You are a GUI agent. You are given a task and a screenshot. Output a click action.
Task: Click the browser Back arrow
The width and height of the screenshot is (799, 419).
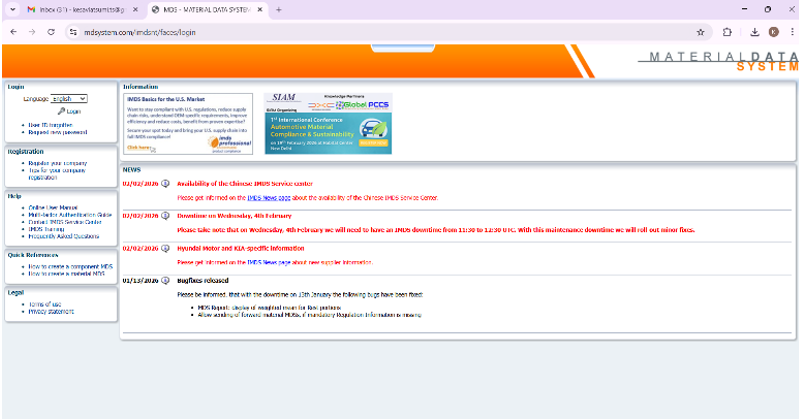coord(14,32)
